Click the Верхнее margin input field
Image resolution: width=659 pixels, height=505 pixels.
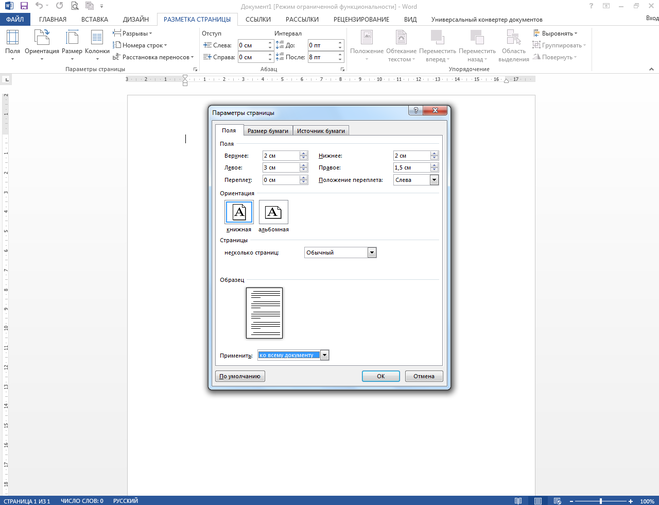280,156
